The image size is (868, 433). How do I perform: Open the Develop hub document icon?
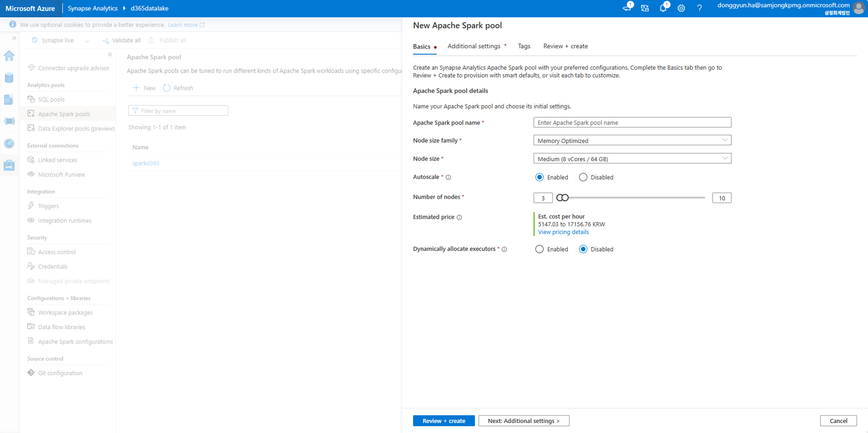9,99
